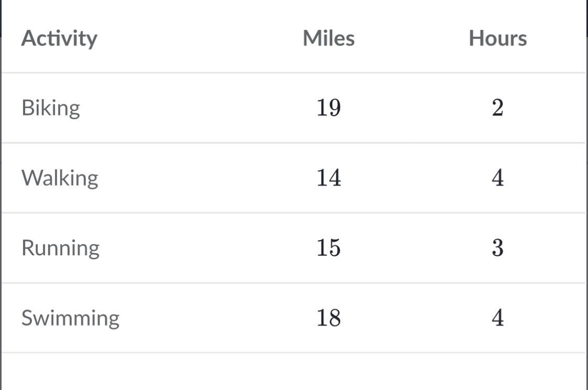The image size is (588, 390).
Task: Click blank space between Biking and 19
Action: pyautogui.click(x=199, y=108)
